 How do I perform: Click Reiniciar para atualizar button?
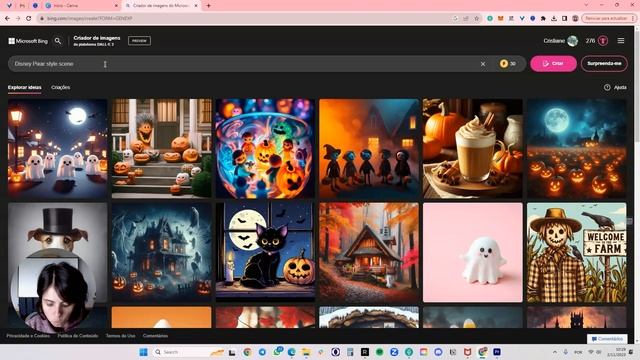[607, 18]
